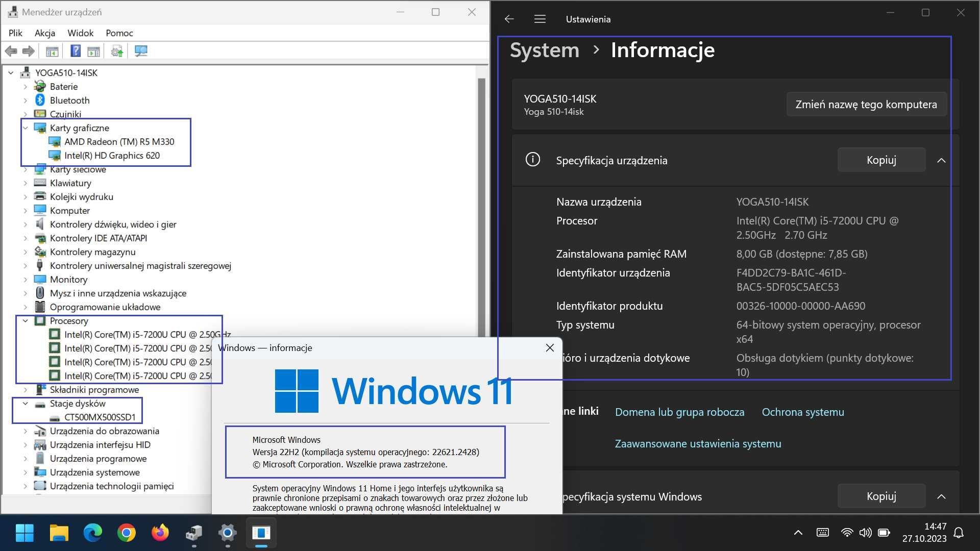The height and width of the screenshot is (551, 980).
Task: Open the Akcja menu
Action: pyautogui.click(x=45, y=33)
